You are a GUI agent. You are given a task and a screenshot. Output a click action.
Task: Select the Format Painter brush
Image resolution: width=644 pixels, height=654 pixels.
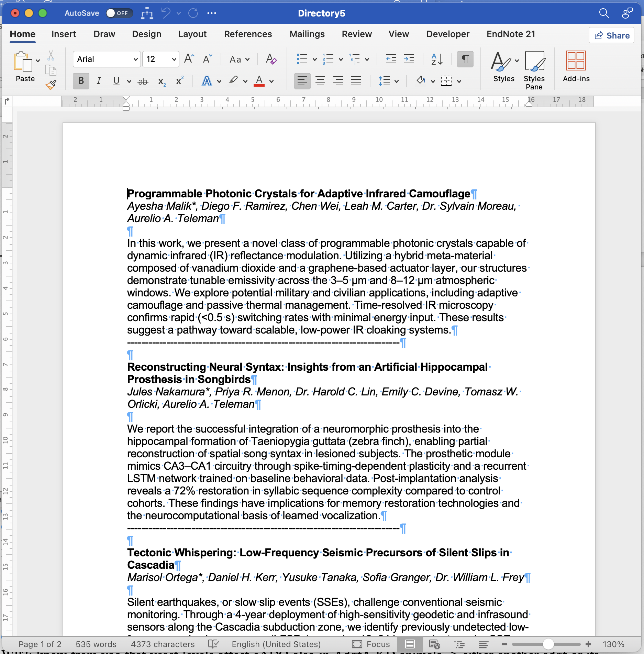51,85
